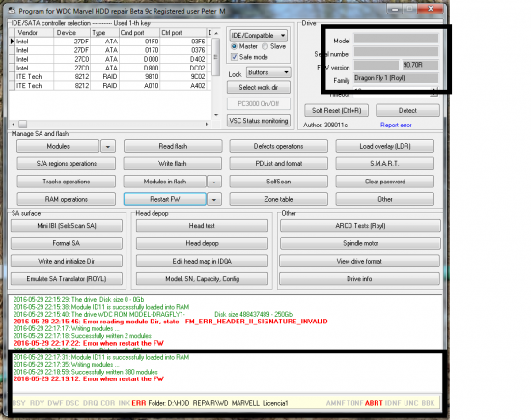
Task: Select the Master radio button
Action: pos(234,46)
